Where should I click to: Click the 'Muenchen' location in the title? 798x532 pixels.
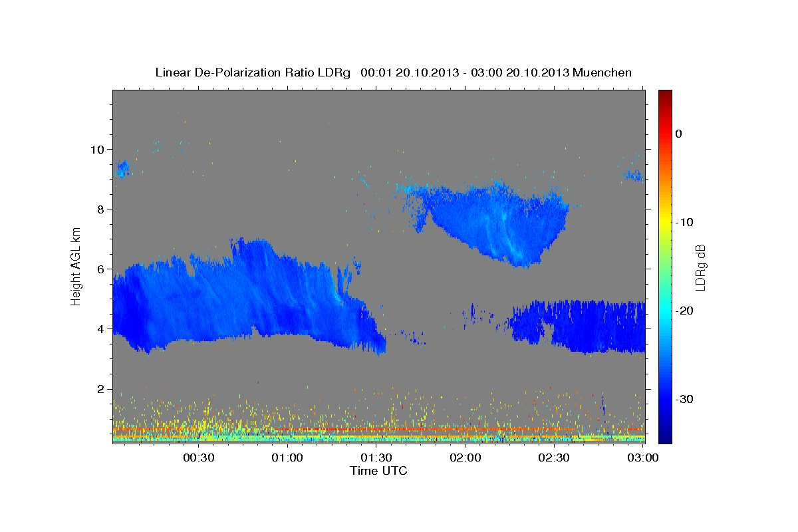point(602,72)
